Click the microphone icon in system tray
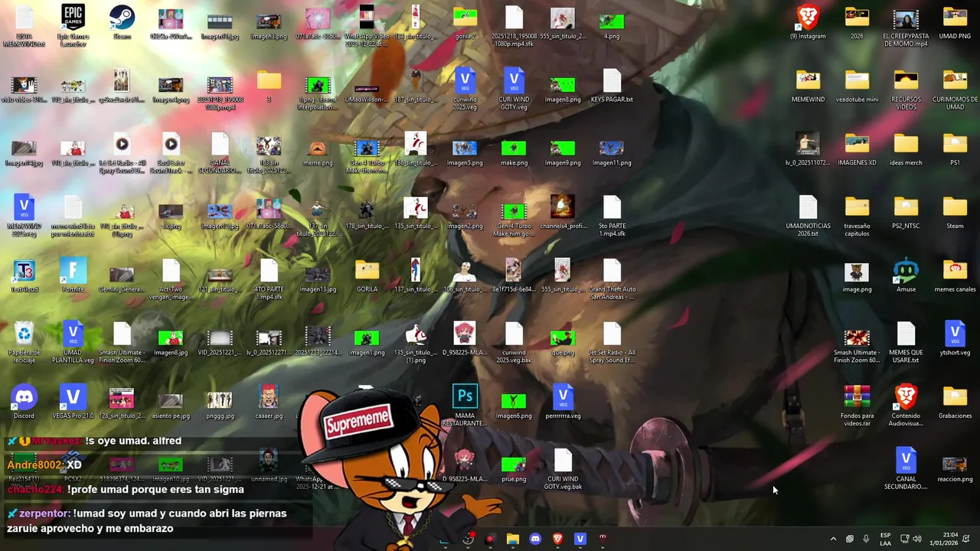This screenshot has width=980, height=551. click(866, 539)
